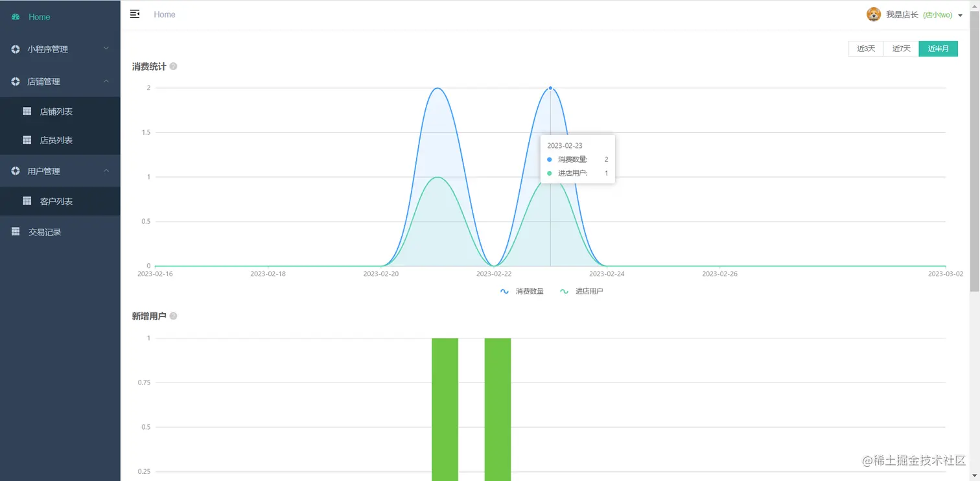Screen dimensions: 980x481
Task: Click the Home dashboard icon in sidebar
Action: tap(16, 17)
